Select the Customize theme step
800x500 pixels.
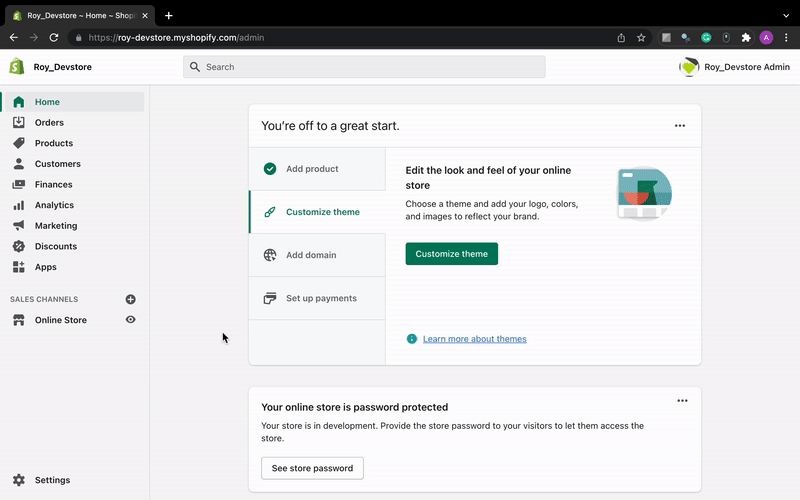317,212
